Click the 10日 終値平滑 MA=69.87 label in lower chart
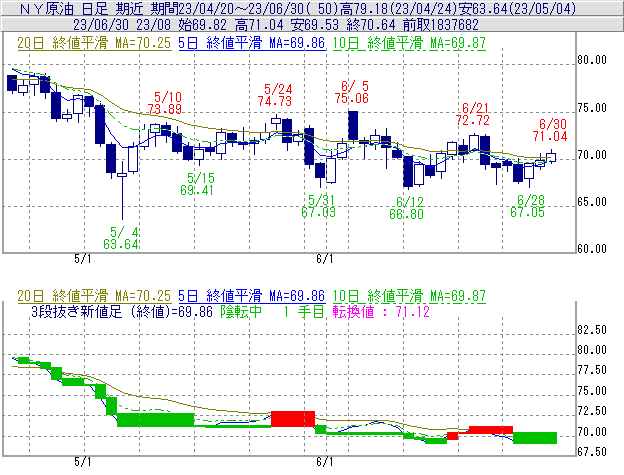The width and height of the screenshot is (624, 475). point(409,296)
